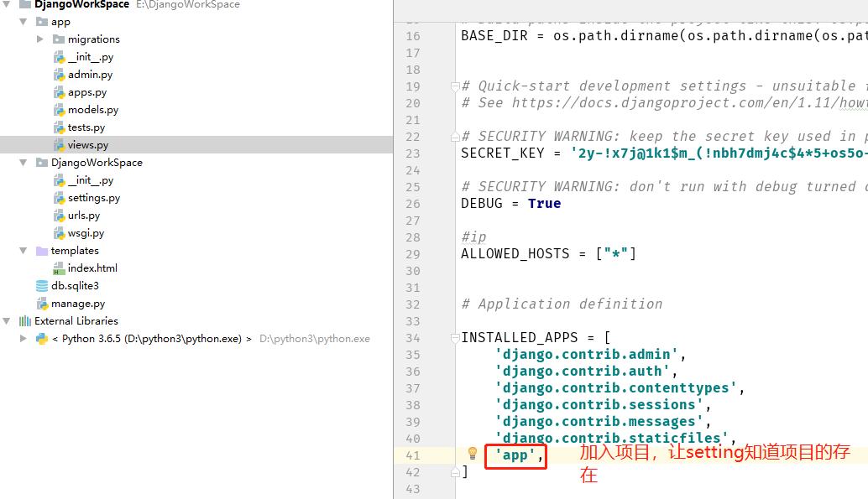
Task: Click the manage.py Python file icon
Action: click(42, 304)
